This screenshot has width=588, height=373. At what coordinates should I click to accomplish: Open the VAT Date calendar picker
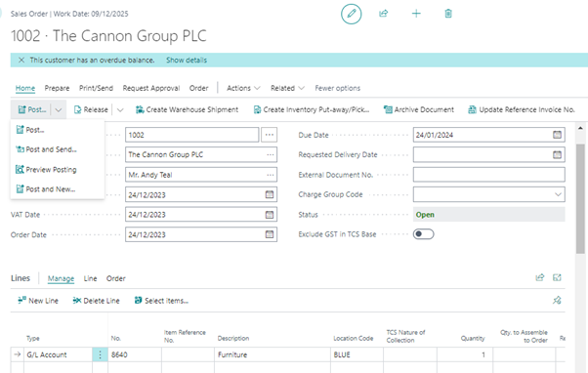pyautogui.click(x=270, y=215)
